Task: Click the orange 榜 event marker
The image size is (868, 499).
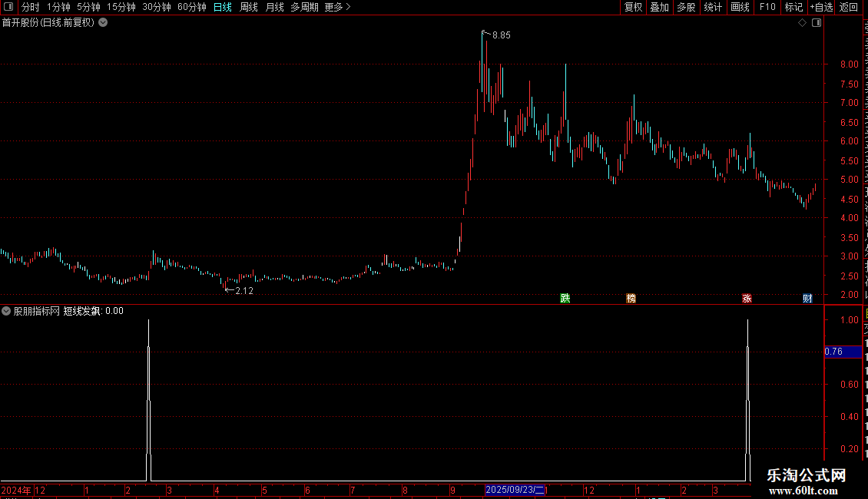Action: tap(631, 299)
